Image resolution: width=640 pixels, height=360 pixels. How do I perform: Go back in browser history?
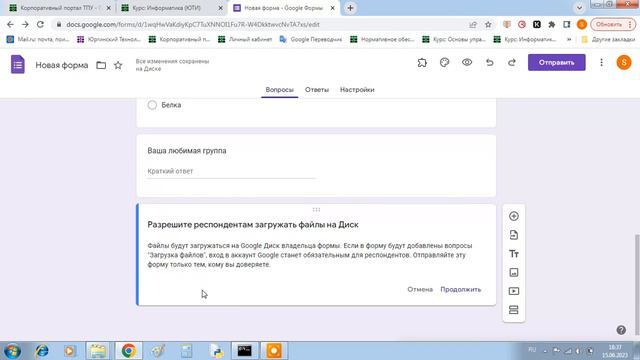[10, 24]
